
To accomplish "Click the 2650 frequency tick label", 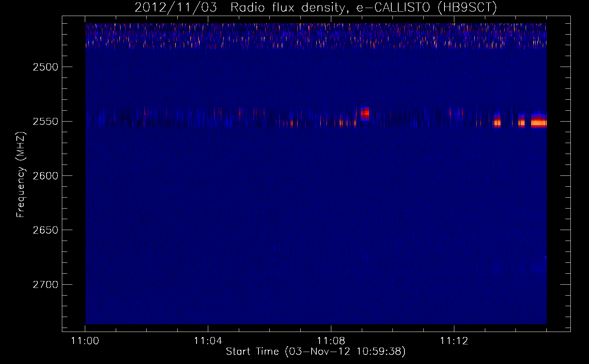I will tap(45, 230).
